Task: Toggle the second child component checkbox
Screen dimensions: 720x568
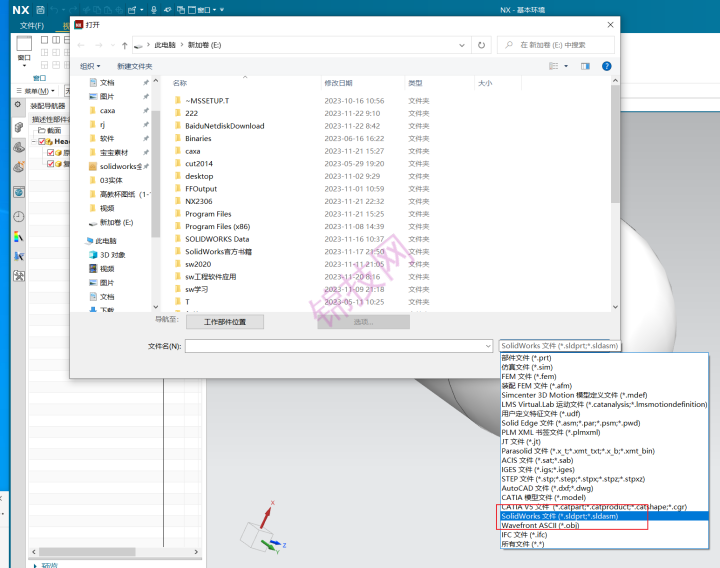Action: (x=51, y=164)
